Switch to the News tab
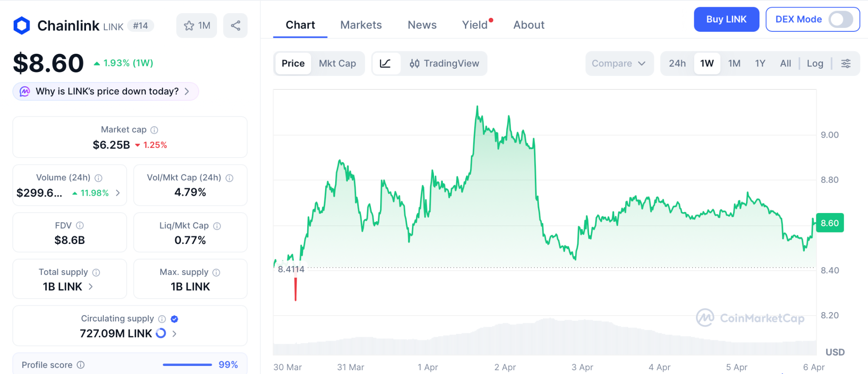 [422, 25]
